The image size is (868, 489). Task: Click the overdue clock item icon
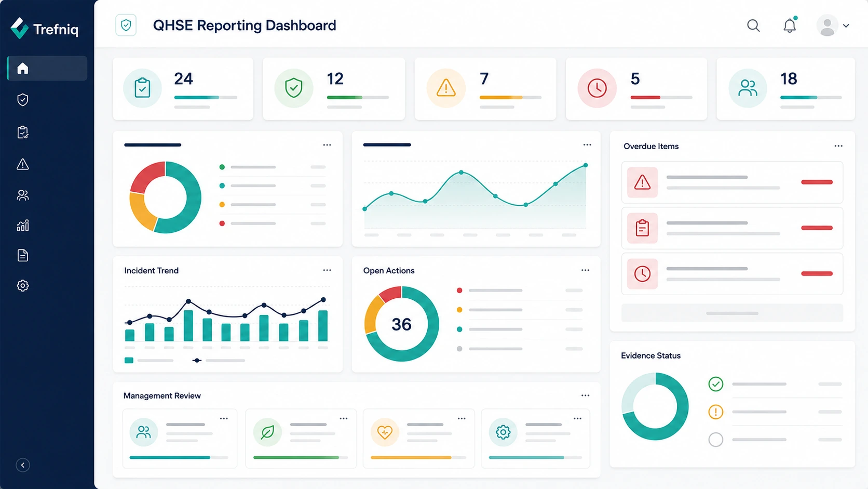[642, 274]
